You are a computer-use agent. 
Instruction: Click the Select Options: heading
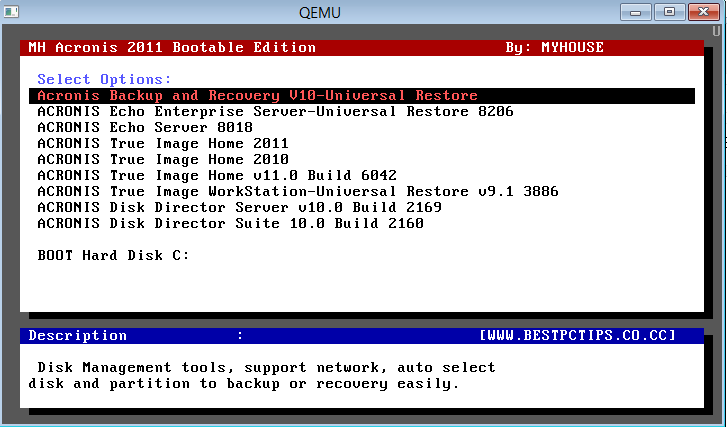104,79
